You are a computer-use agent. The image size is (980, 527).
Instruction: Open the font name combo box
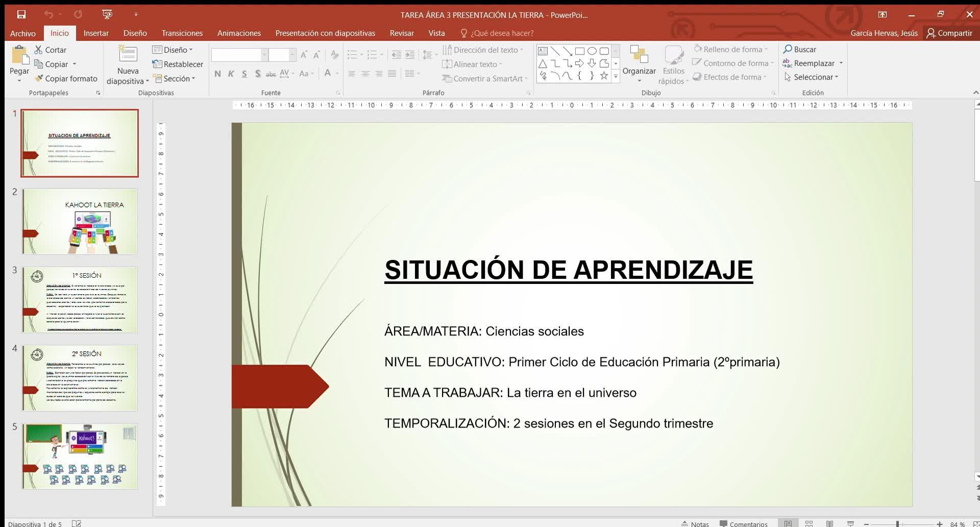coord(239,55)
